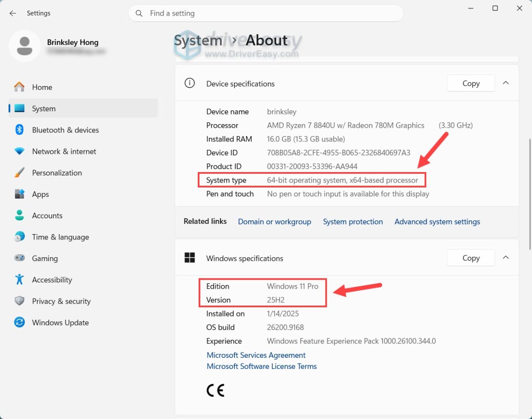
Task: Click the version value 25H2
Action: (276, 300)
